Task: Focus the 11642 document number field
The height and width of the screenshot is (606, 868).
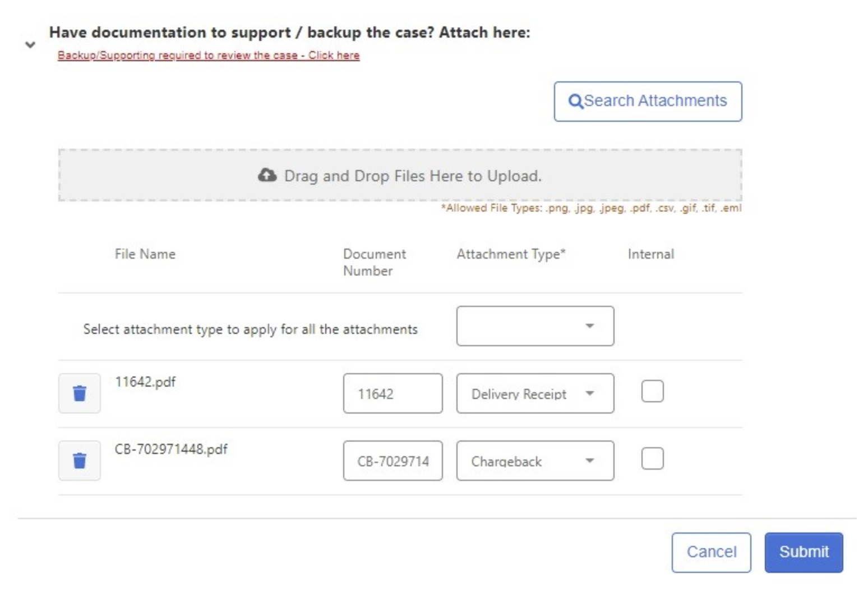Action: [393, 393]
